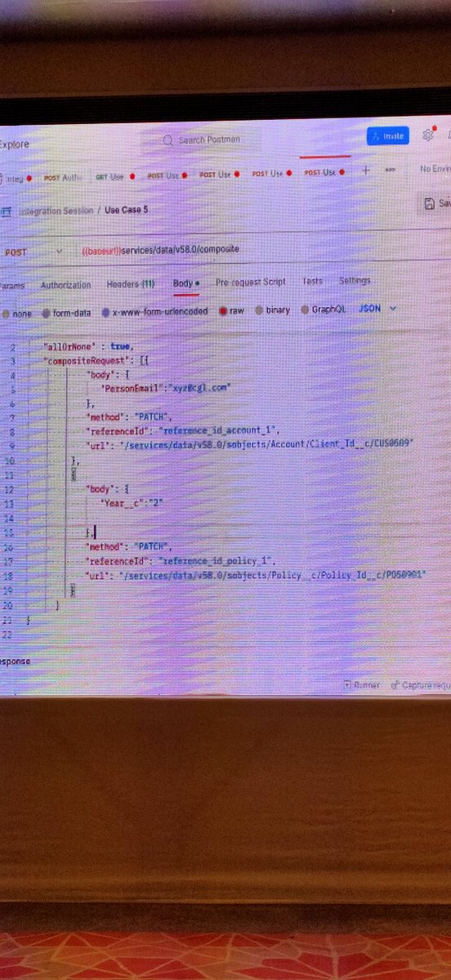The height and width of the screenshot is (980, 451).
Task: Open the Pre-request Script tab
Action: click(x=251, y=282)
